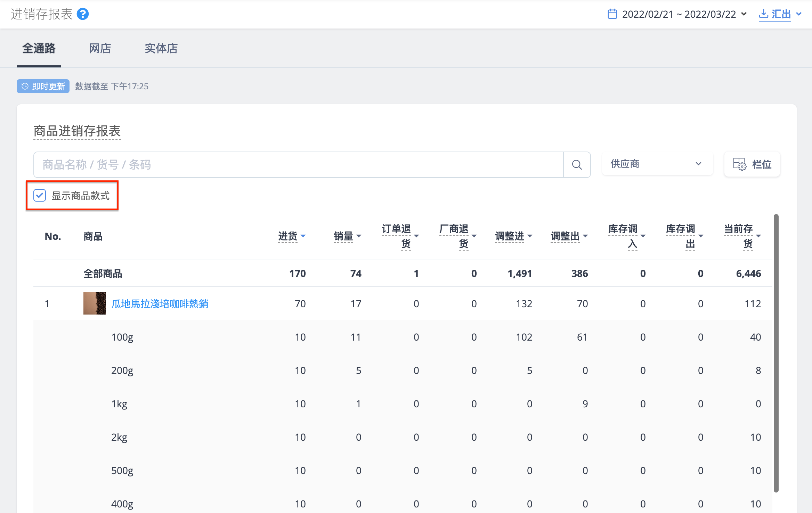
Task: Click the 全部商品 total row label
Action: pos(103,274)
